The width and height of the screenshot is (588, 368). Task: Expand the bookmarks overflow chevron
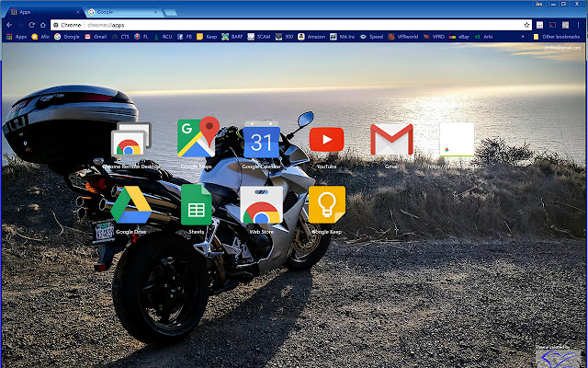[x=523, y=37]
